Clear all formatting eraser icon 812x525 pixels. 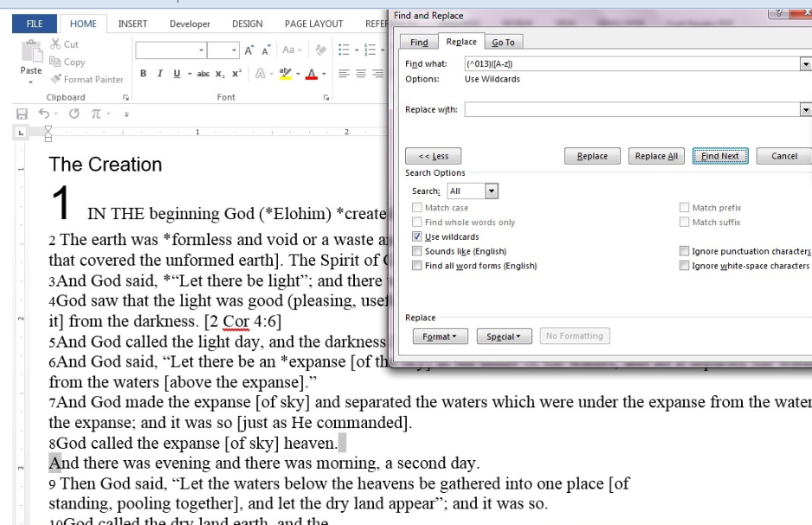pos(320,49)
